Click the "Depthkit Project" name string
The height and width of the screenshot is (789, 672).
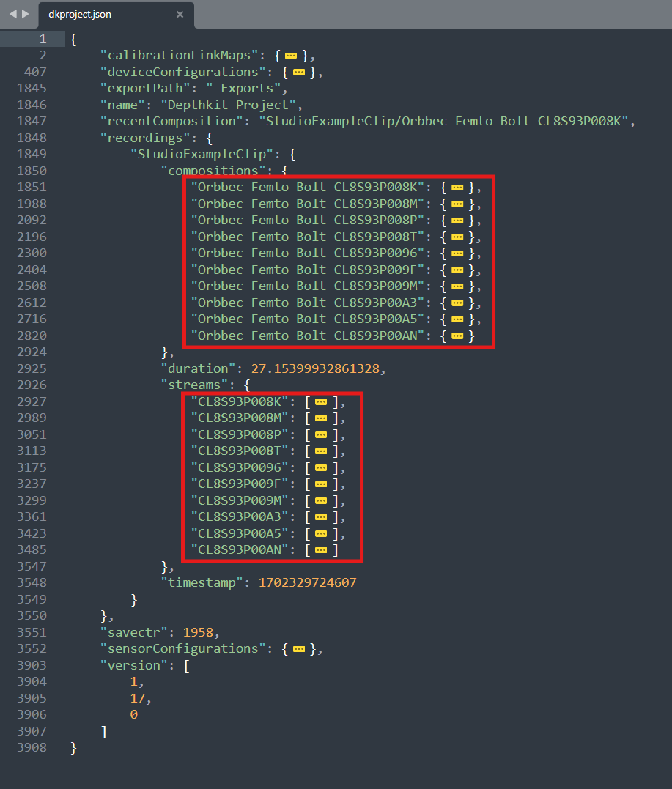coord(228,105)
